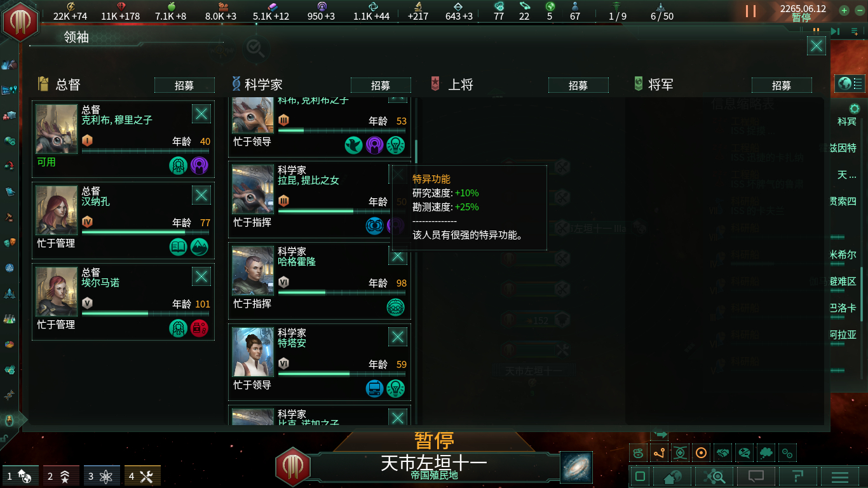The image size is (868, 488).
Task: Decrease game speed with minus button
Action: (858, 10)
